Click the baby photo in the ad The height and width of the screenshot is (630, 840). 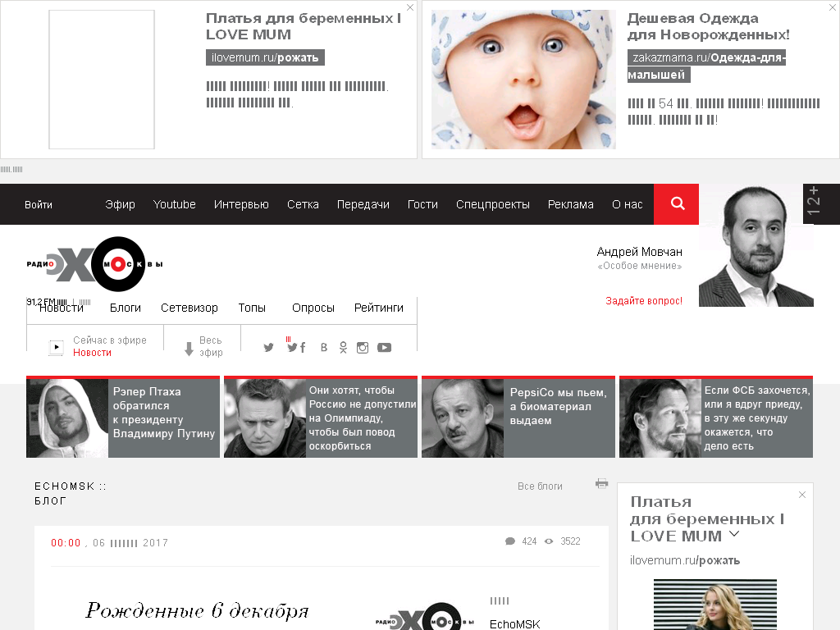point(523,80)
